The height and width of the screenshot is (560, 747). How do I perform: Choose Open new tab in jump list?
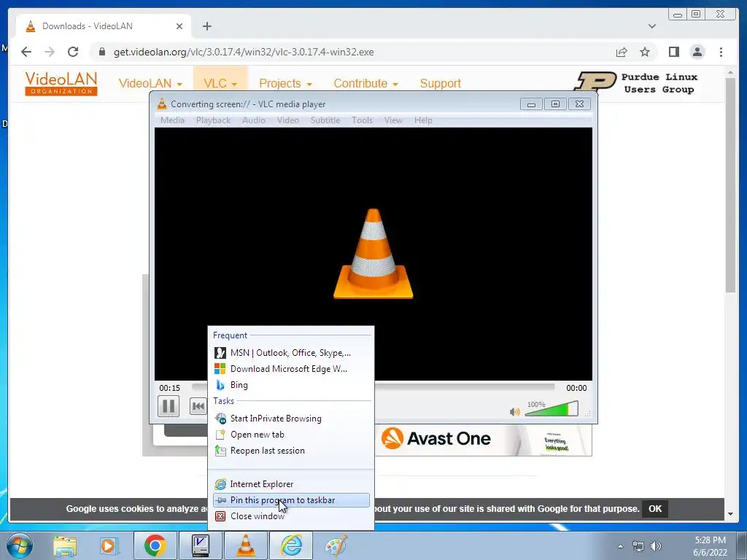click(291, 435)
